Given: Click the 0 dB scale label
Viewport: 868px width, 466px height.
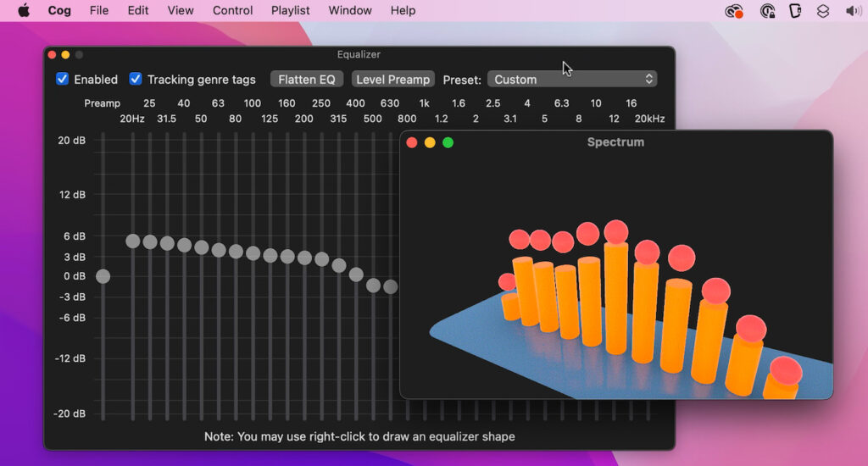Looking at the screenshot, I should (75, 275).
